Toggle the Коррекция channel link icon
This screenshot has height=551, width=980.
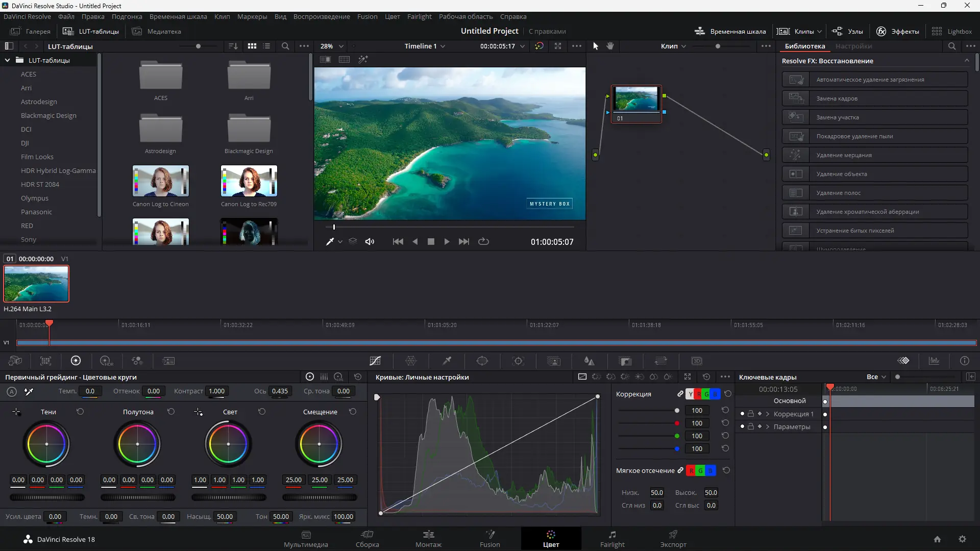680,394
